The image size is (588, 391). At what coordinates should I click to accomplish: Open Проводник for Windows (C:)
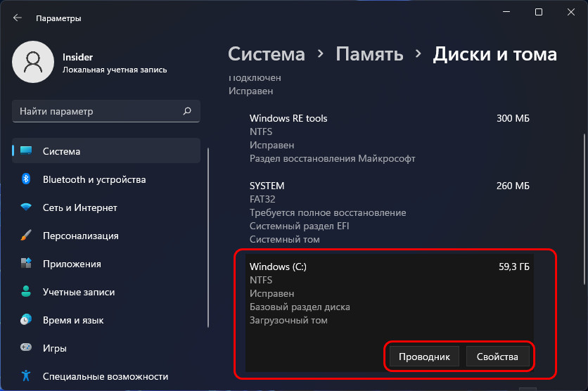pos(424,357)
